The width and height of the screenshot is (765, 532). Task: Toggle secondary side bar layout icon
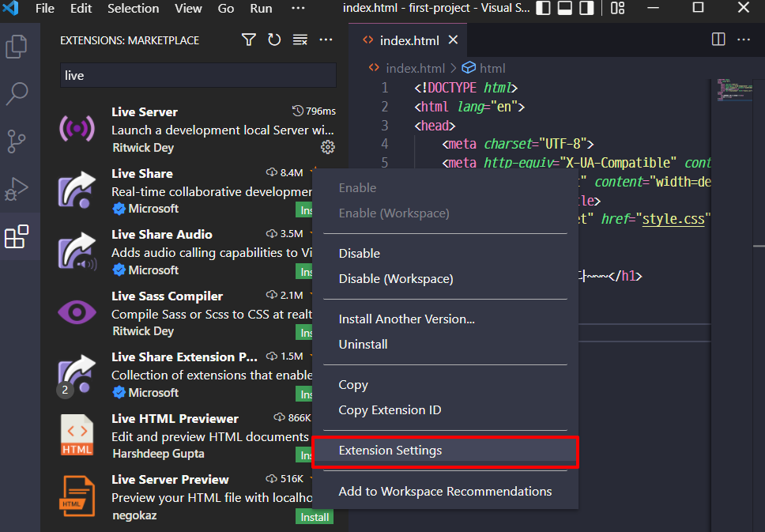pos(586,8)
